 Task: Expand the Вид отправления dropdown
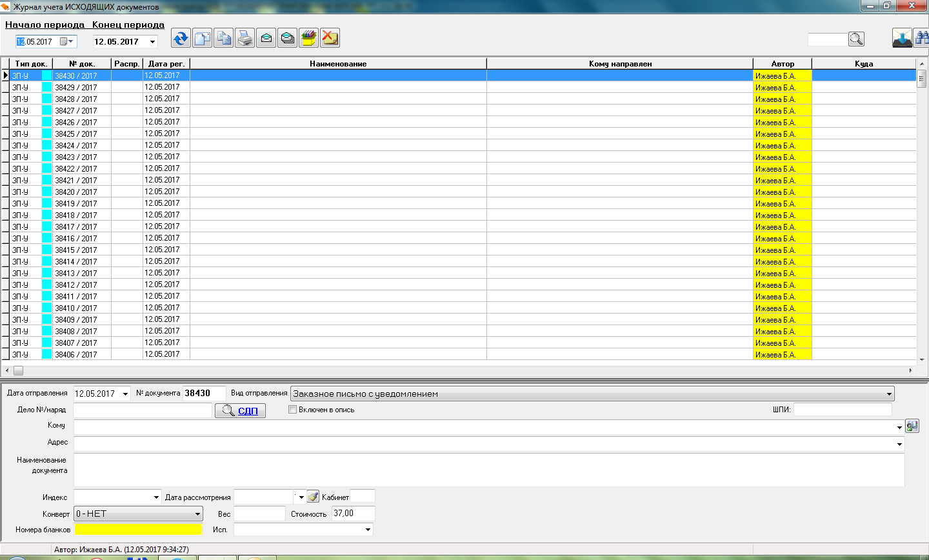coord(889,394)
